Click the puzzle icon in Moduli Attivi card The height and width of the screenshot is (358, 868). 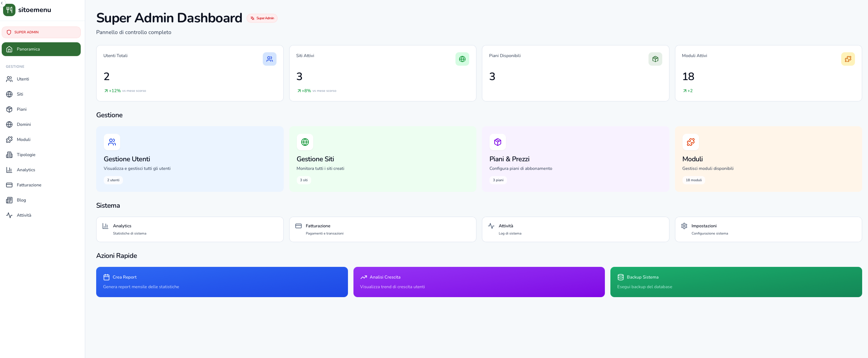coord(848,59)
